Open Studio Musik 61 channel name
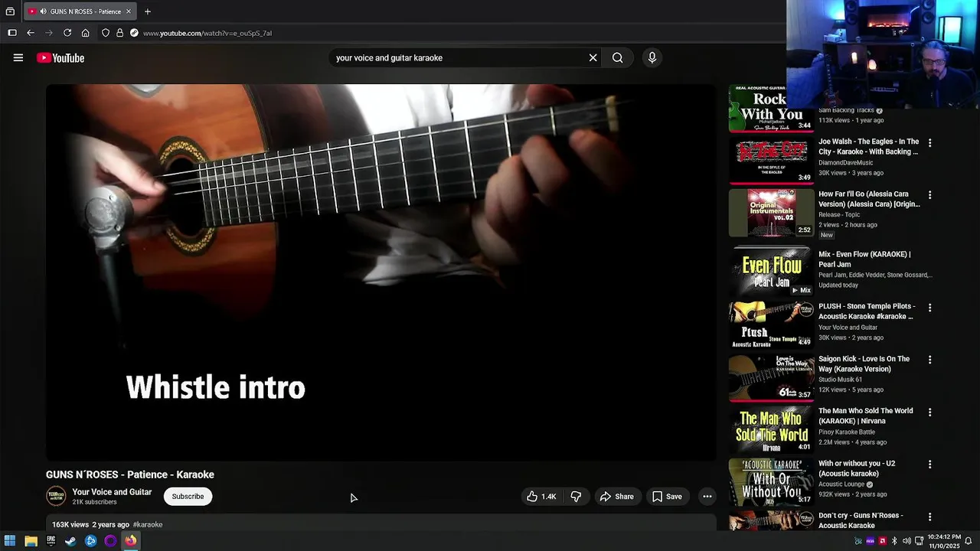The height and width of the screenshot is (551, 980). (x=840, y=380)
